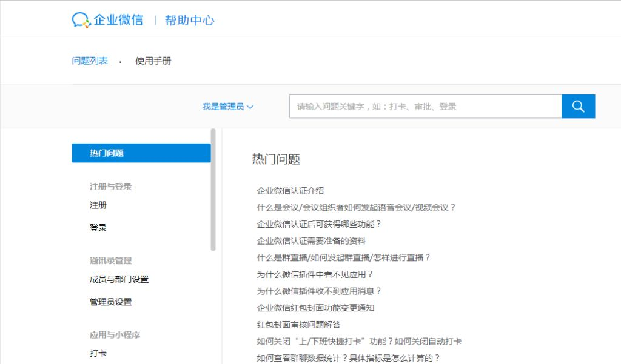
Task: Open the 登录 sidebar category
Action: point(98,227)
